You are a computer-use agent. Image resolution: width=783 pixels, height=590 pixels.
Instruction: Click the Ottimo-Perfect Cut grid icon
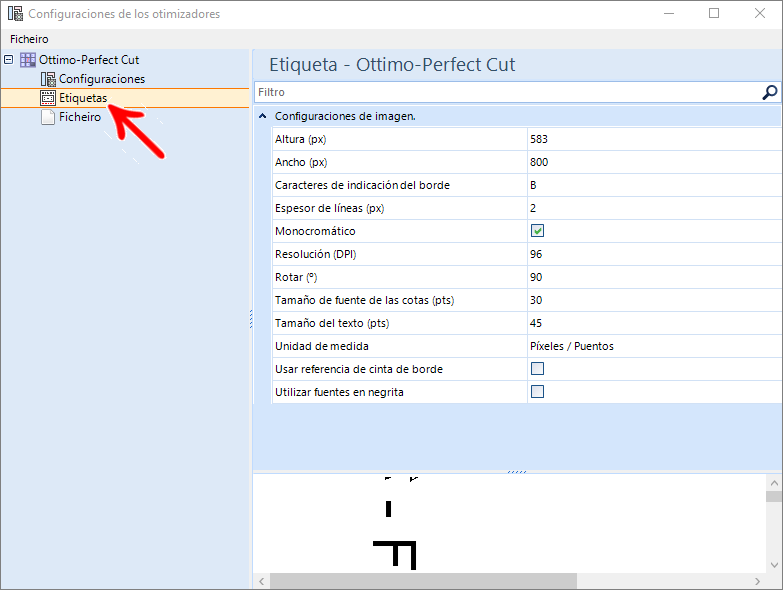click(x=28, y=60)
